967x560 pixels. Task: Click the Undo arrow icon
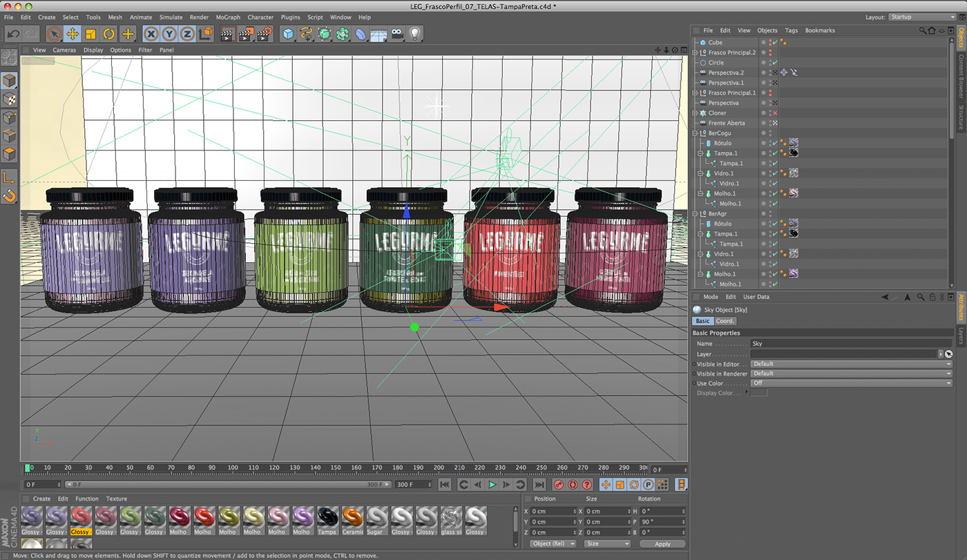(13, 34)
